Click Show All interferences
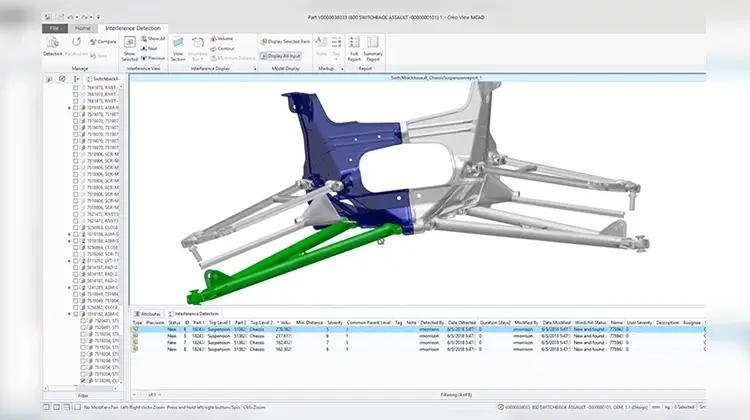Screen dimensions: 750x420 pos(153,38)
